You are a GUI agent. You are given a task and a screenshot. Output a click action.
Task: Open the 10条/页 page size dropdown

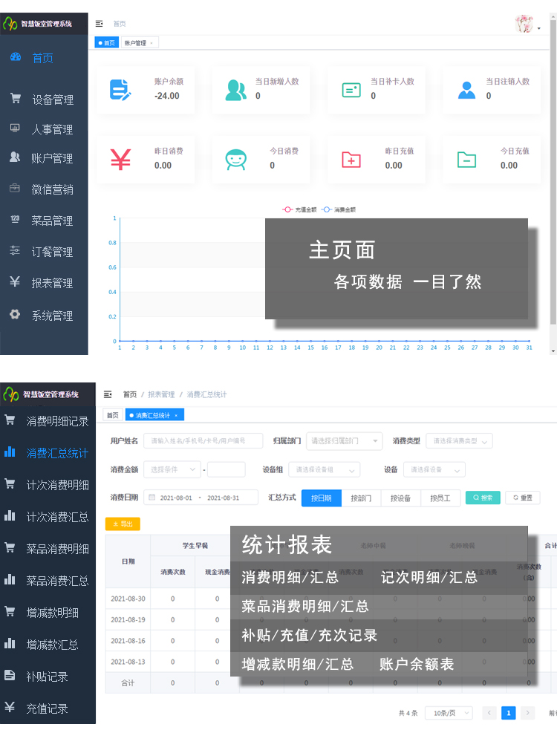click(449, 713)
